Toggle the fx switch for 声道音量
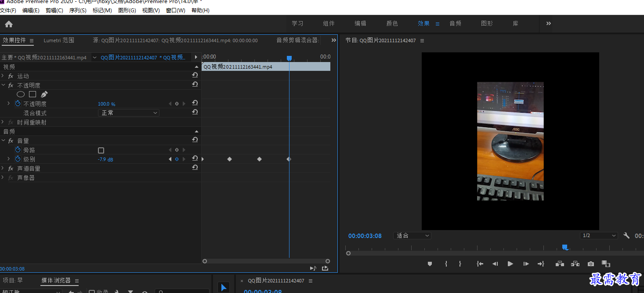Screen dimensions: 644x293 coord(11,168)
